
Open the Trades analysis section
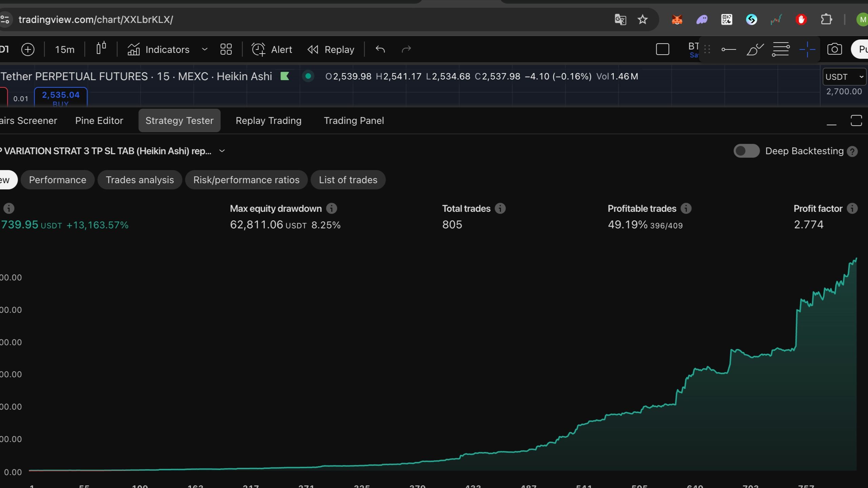(x=140, y=180)
